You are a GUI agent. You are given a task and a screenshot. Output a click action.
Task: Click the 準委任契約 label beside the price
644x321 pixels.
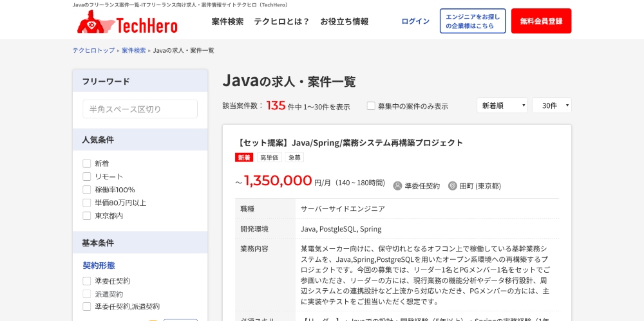pyautogui.click(x=422, y=186)
